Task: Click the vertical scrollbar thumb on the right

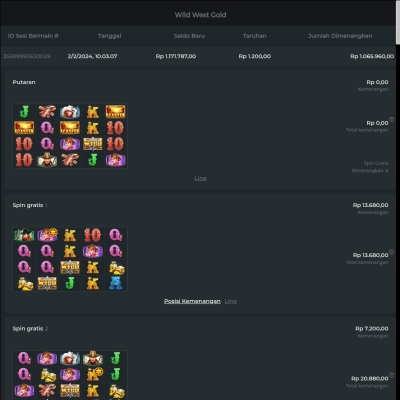Action: pos(398,22)
